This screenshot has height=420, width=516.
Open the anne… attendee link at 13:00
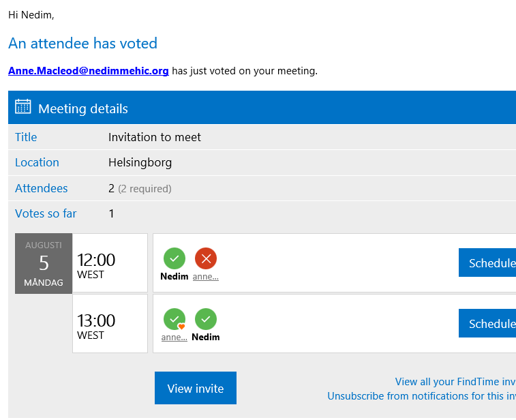(x=174, y=337)
